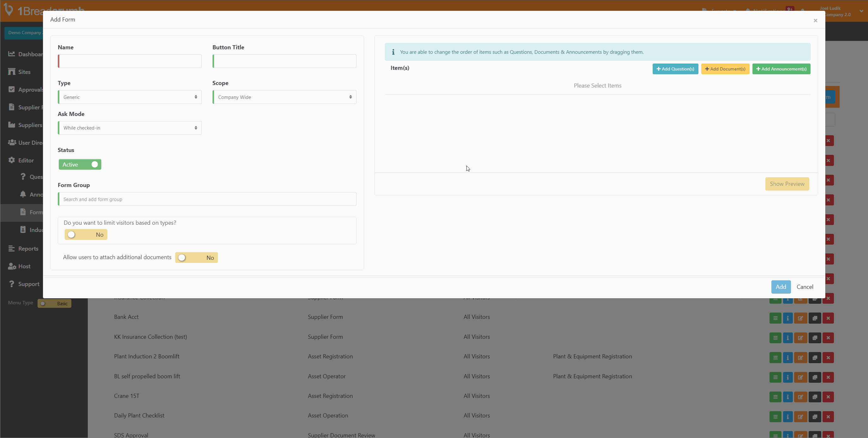This screenshot has width=868, height=438.
Task: Click the Search and add form group field
Action: tap(207, 199)
